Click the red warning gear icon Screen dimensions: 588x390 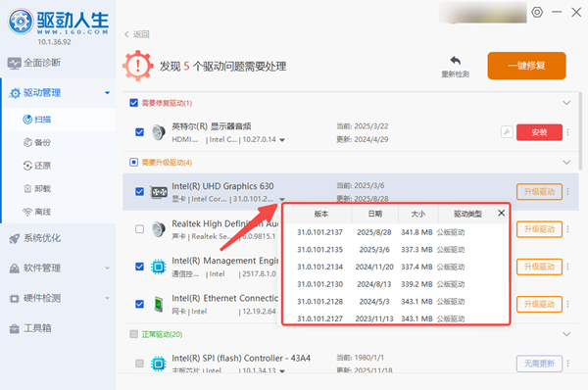pyautogui.click(x=138, y=66)
